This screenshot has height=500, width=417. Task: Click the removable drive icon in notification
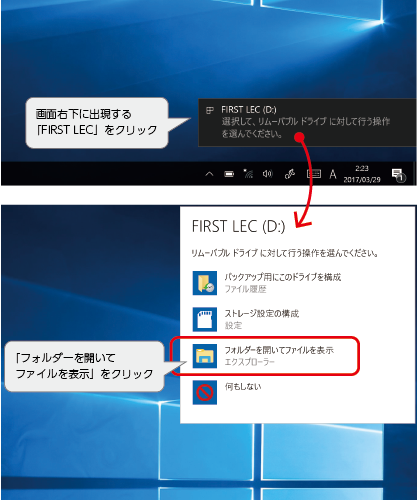(x=210, y=110)
